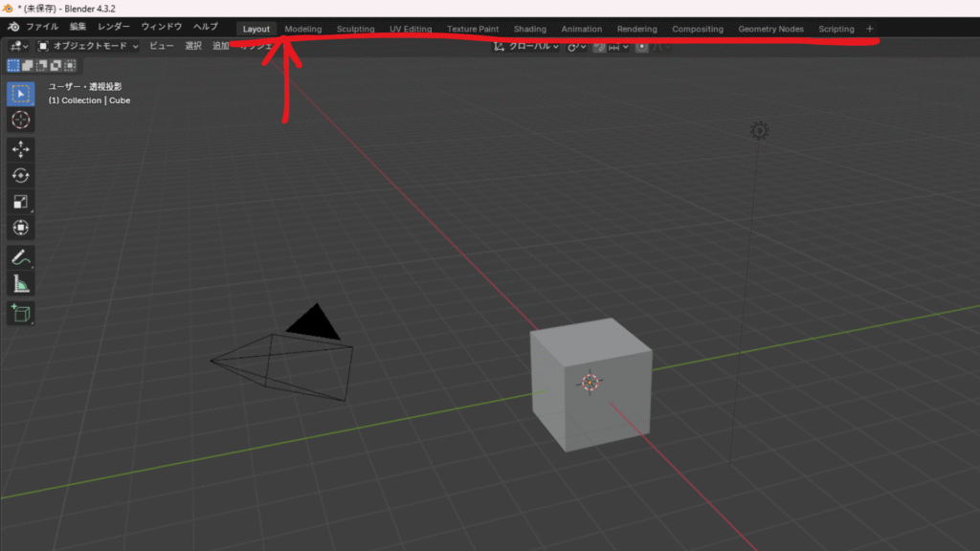Click the default Cube in the viewport
980x551 pixels.
590,384
